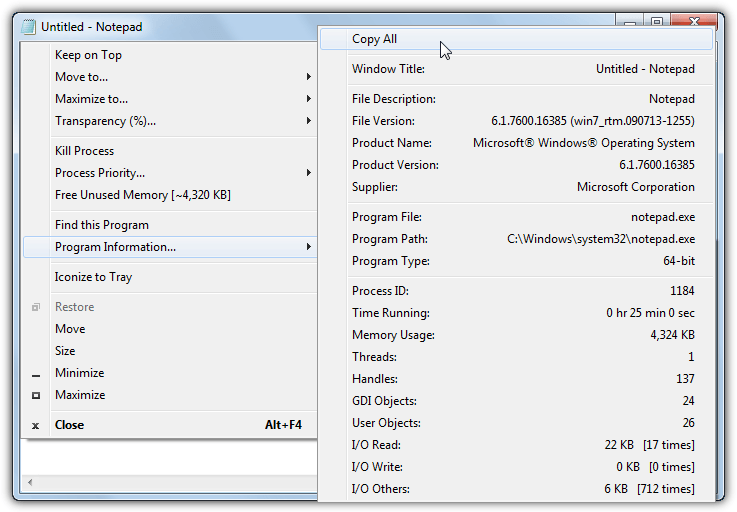Expand the Process Priority submenu arrow
The width and height of the screenshot is (737, 512).
click(x=308, y=173)
